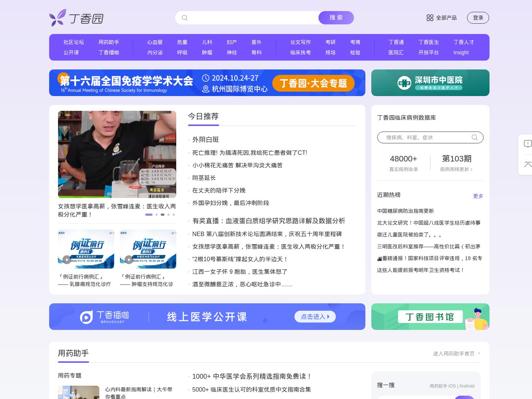Viewport: 532px width, 399px height.
Task: Select 肿瘤 category
Action: click(207, 52)
